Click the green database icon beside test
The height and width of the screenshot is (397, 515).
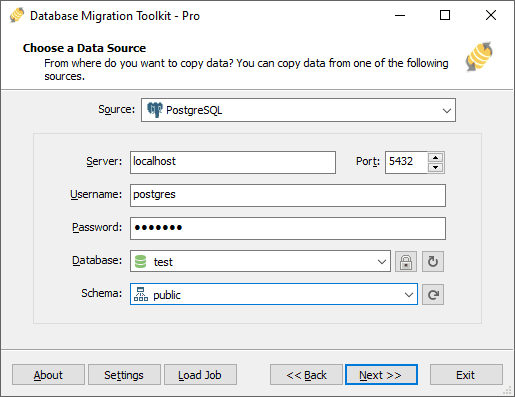[140, 262]
